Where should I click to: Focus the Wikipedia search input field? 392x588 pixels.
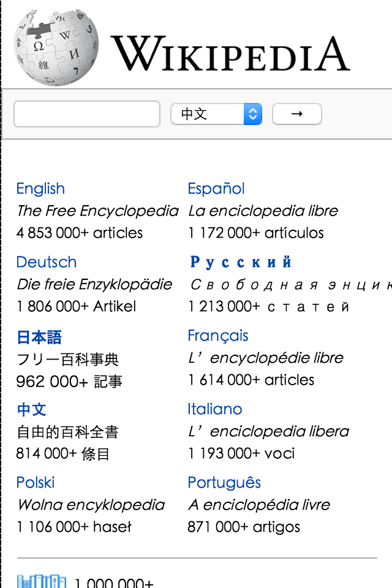tap(87, 114)
